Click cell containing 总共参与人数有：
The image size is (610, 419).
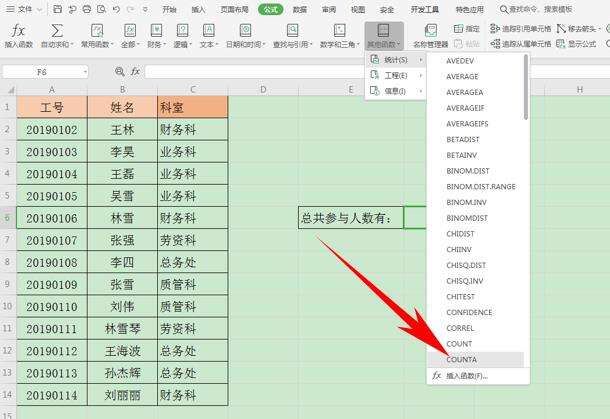(x=351, y=218)
